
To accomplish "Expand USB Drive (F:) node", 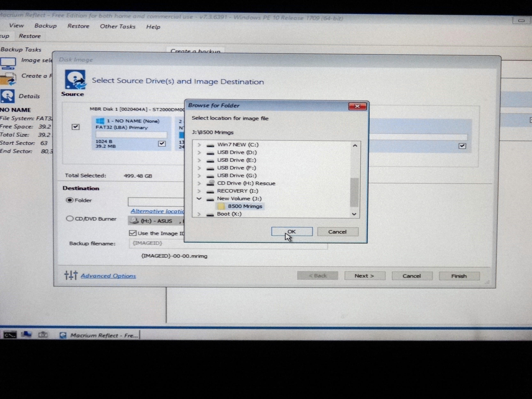I will tap(199, 168).
